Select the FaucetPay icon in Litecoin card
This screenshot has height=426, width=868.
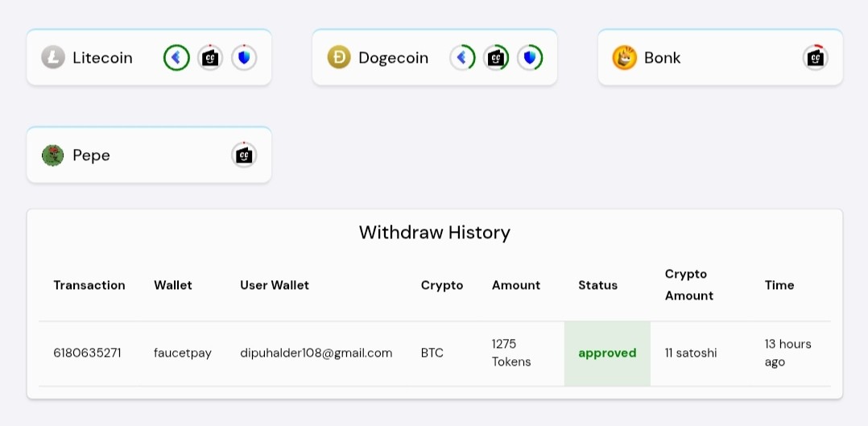pyautogui.click(x=176, y=58)
